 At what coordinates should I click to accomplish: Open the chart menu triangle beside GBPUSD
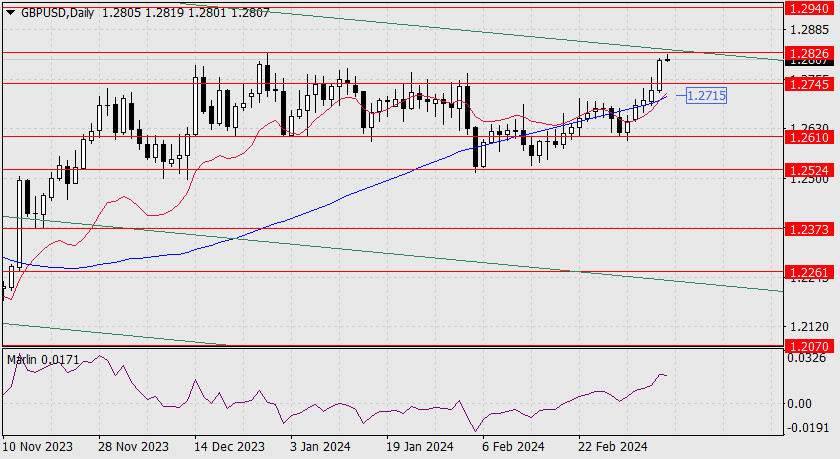pos(10,12)
